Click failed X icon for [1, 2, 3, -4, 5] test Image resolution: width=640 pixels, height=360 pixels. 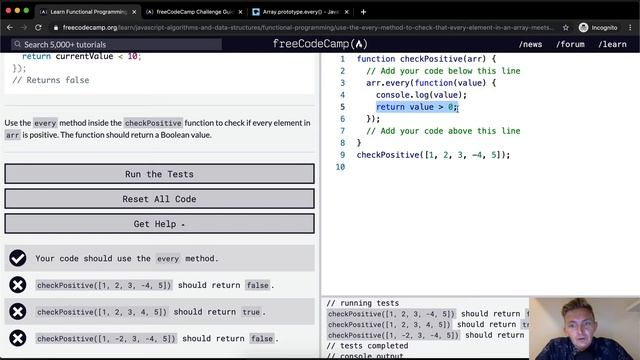pyautogui.click(x=18, y=285)
